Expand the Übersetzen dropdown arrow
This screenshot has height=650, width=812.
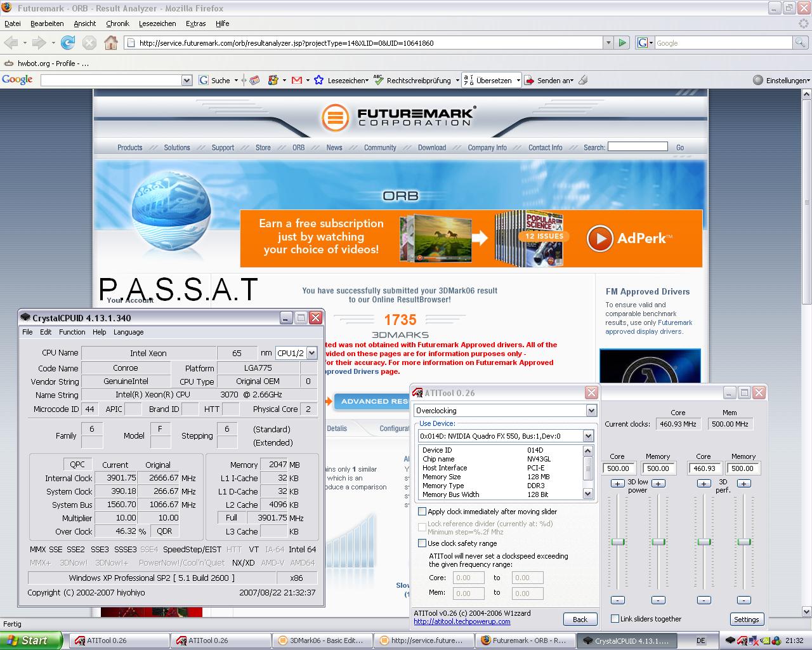coord(518,81)
